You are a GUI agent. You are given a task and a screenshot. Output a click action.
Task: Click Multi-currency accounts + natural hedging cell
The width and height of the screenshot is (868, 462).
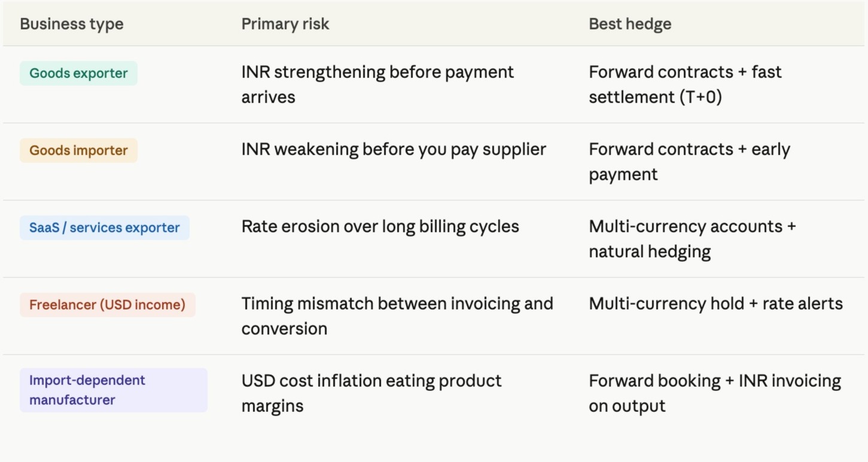pos(692,239)
